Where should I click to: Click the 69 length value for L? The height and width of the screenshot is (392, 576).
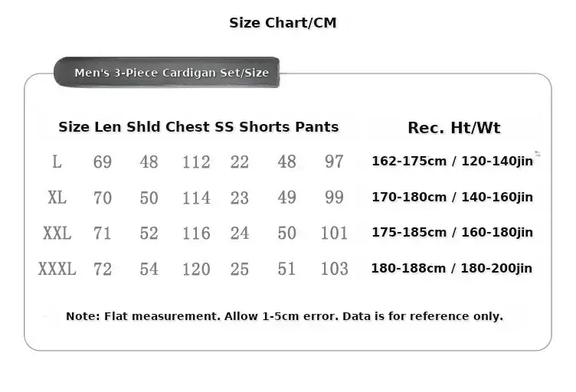pos(103,162)
